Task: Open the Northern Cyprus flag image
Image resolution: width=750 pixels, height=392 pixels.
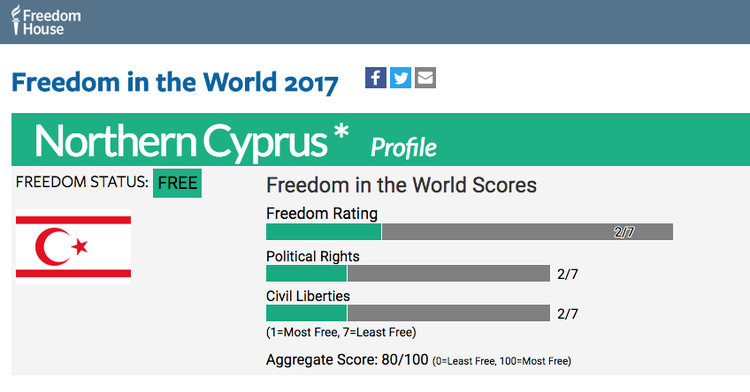Action: point(73,247)
